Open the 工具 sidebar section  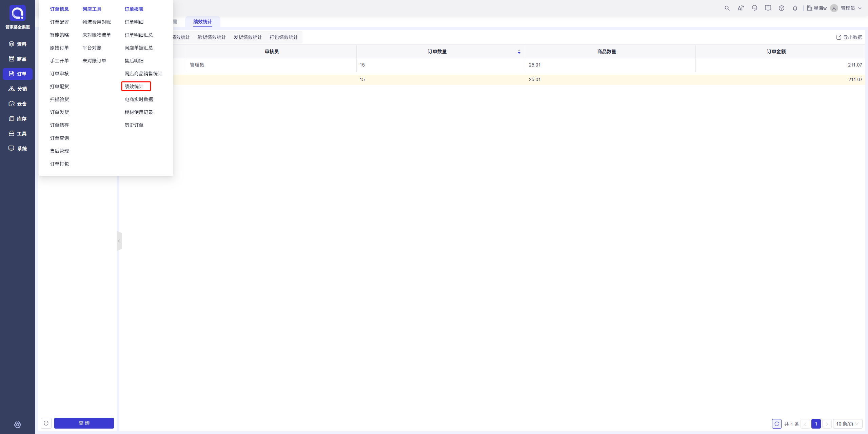(x=18, y=133)
